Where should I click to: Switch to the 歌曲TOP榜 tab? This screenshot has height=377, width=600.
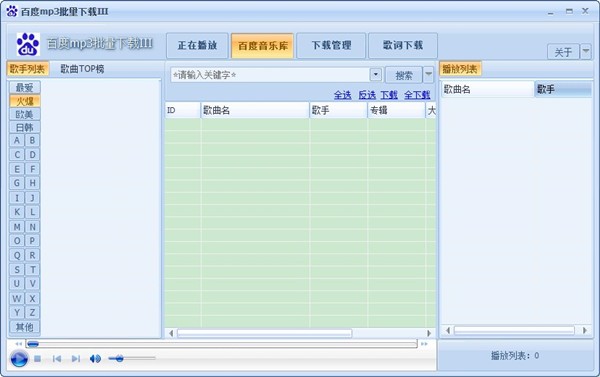point(82,69)
